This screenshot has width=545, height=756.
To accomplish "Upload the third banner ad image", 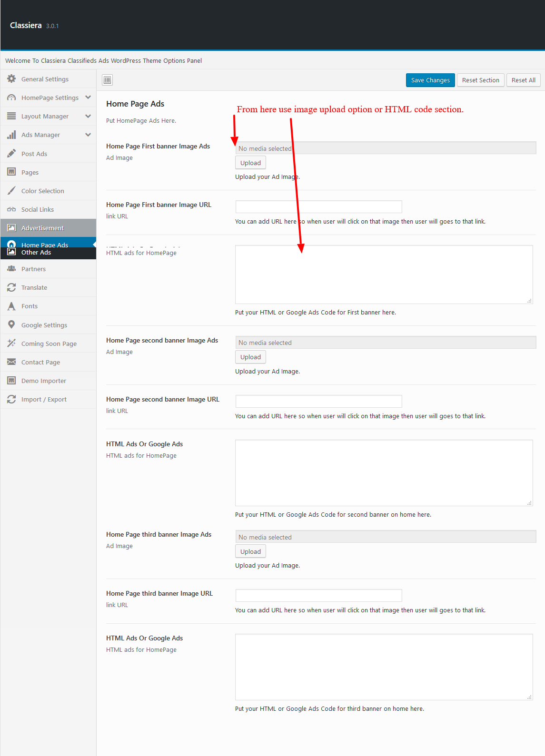I will [x=250, y=551].
